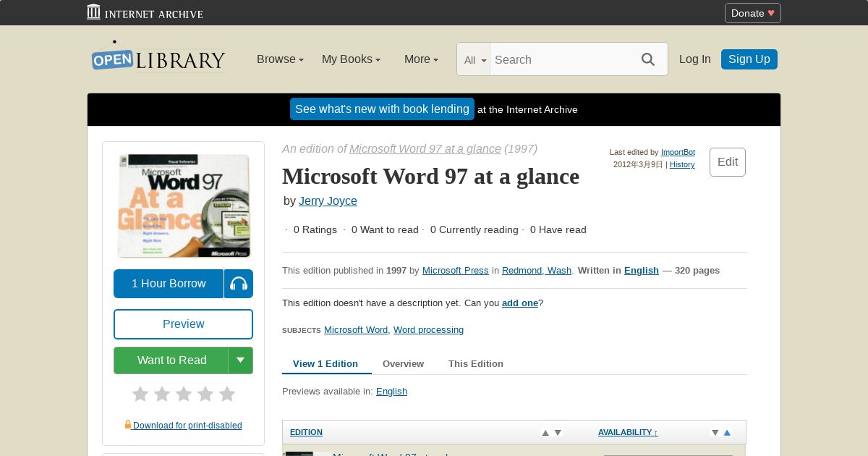
Task: Open Download for print-disabled link
Action: coord(187,426)
